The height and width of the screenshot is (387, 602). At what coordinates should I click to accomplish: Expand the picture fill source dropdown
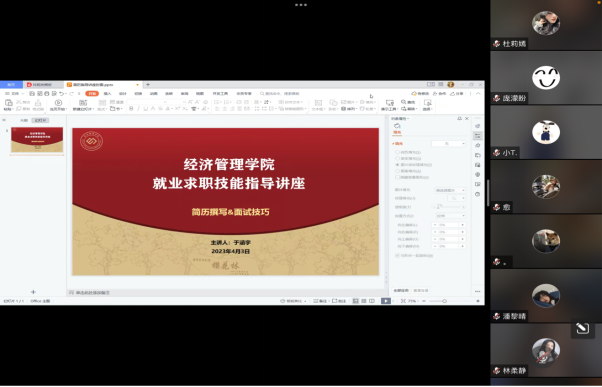tap(450, 190)
